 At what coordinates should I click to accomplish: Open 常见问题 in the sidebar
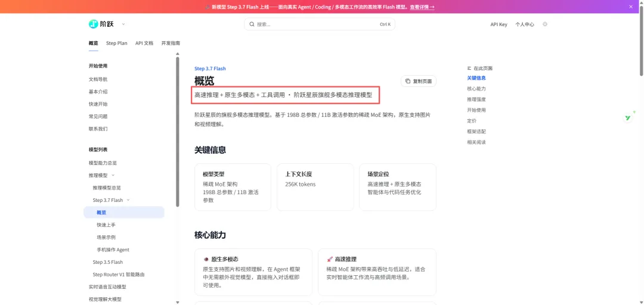click(x=98, y=116)
